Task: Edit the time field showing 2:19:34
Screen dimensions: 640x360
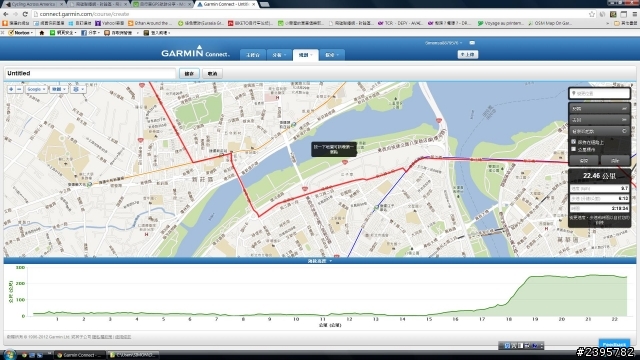Action: pos(599,208)
